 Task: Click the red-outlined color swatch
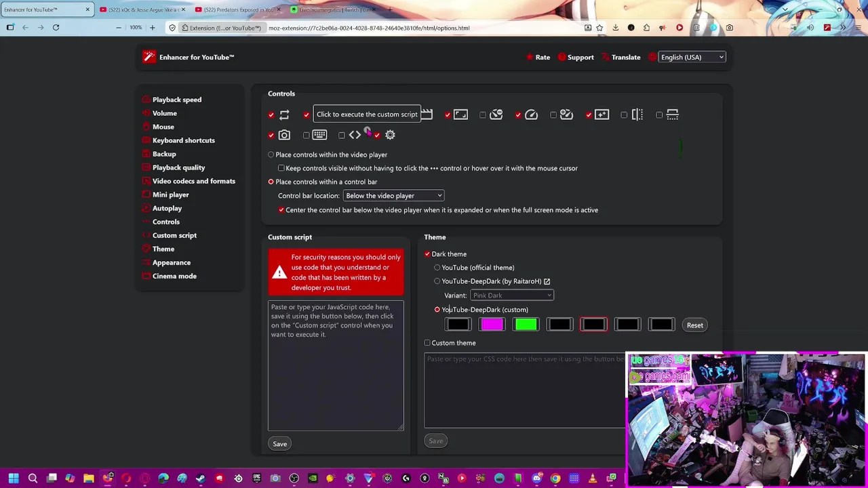pyautogui.click(x=593, y=325)
